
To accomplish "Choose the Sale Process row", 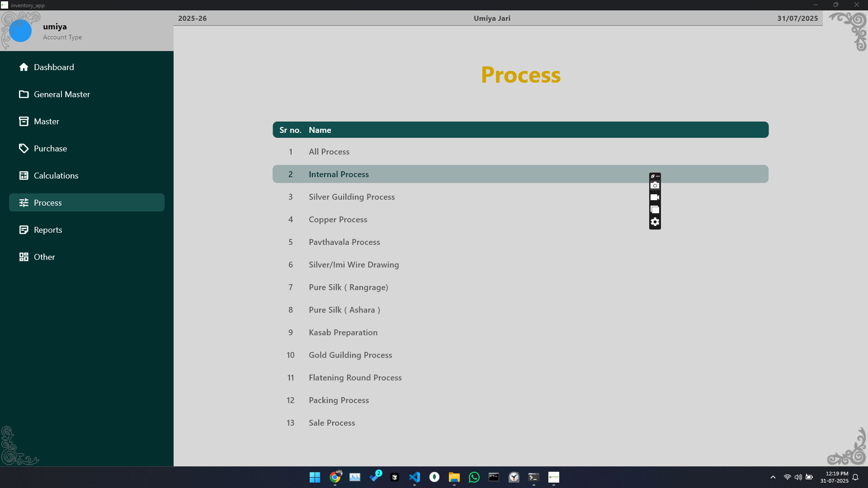I will (332, 423).
